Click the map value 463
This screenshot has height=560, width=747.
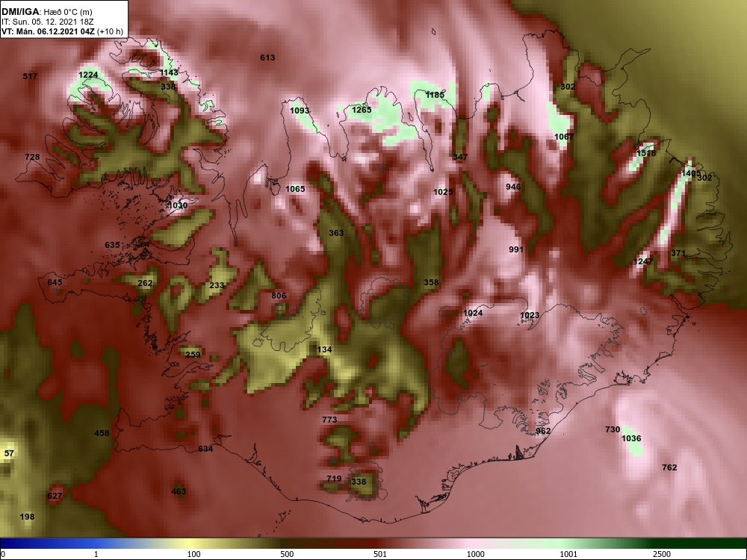pyautogui.click(x=179, y=491)
